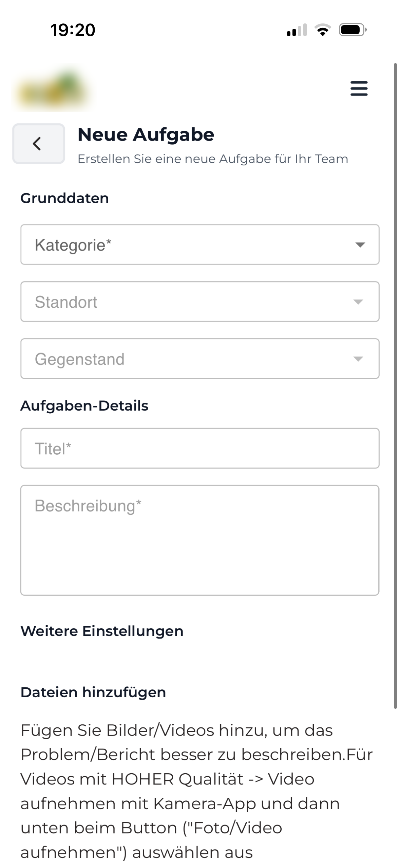This screenshot has width=400, height=868.
Task: Tap the Wi-Fi status icon
Action: (x=322, y=30)
